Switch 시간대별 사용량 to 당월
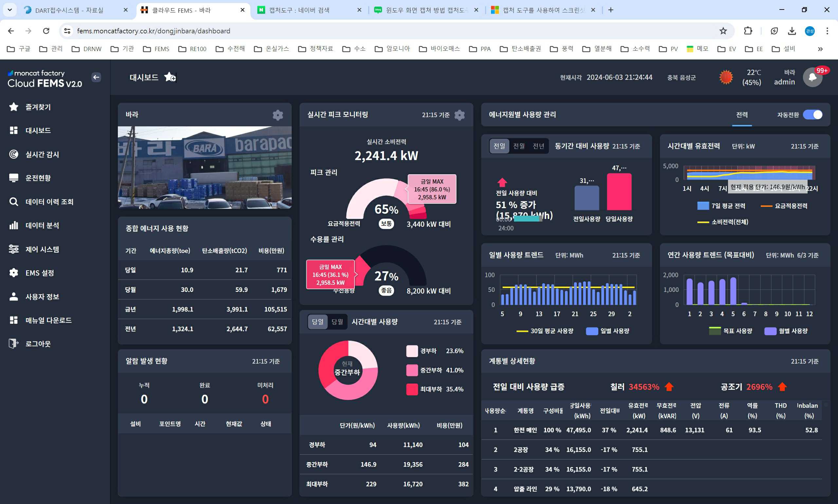 pos(337,322)
